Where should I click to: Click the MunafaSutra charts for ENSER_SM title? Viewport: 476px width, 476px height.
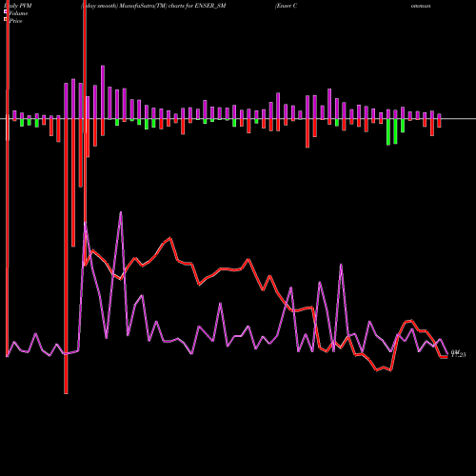153,6
